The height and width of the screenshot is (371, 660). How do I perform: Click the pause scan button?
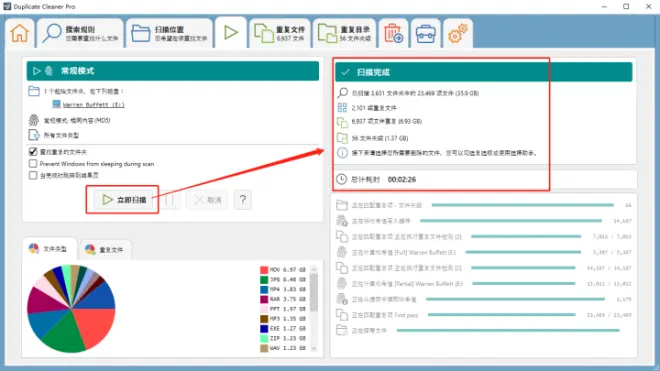click(x=170, y=200)
